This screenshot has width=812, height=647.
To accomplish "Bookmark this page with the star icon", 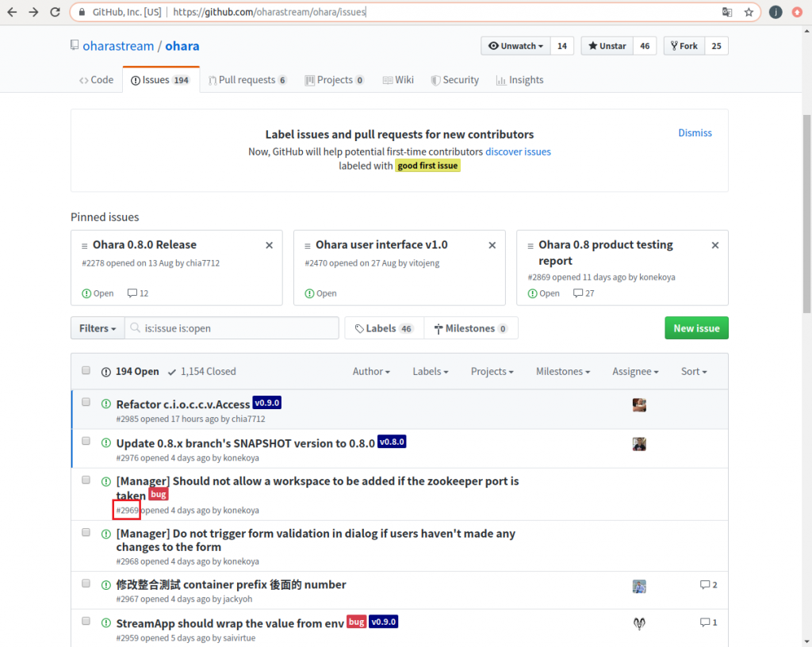I will 749,12.
